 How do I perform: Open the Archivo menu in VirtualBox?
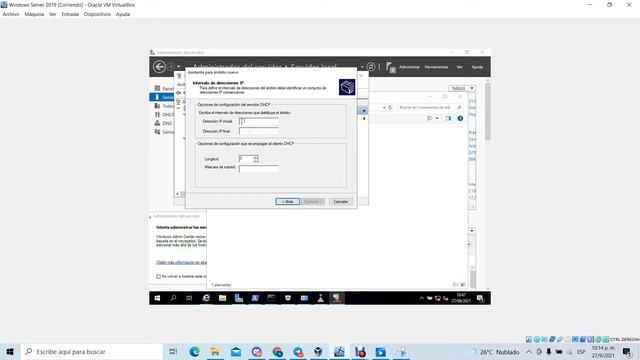(11, 14)
